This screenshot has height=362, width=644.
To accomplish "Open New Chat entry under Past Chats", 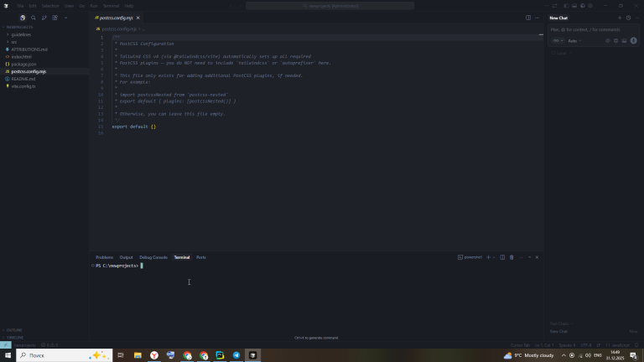I will (594, 331).
